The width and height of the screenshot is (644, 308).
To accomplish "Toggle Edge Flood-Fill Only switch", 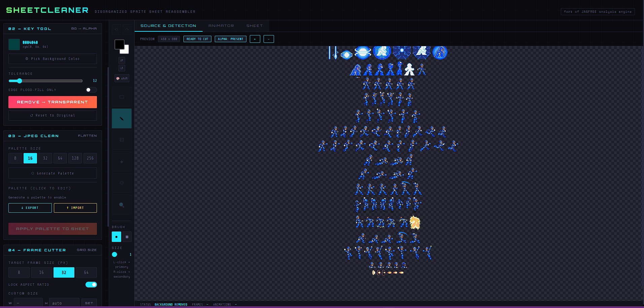I will (x=91, y=90).
